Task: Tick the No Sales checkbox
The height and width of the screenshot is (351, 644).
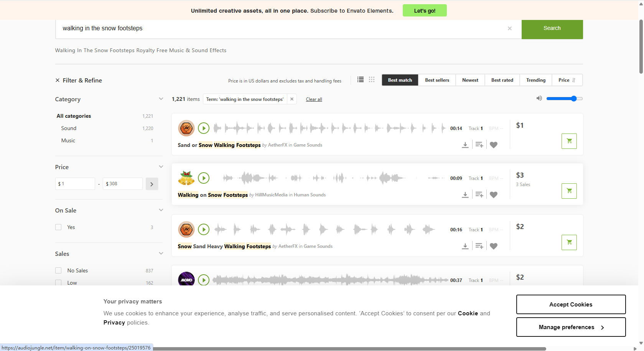Action: tap(58, 270)
